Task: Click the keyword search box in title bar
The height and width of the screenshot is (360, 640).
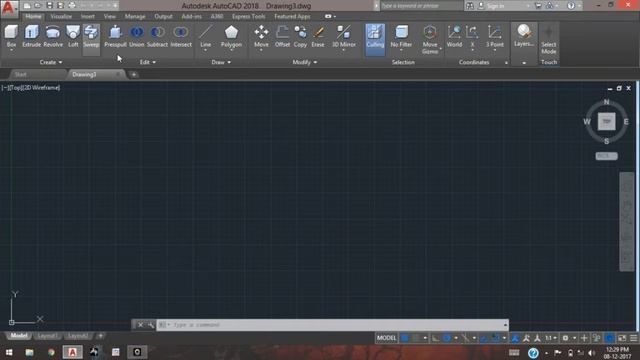Action: 422,6
